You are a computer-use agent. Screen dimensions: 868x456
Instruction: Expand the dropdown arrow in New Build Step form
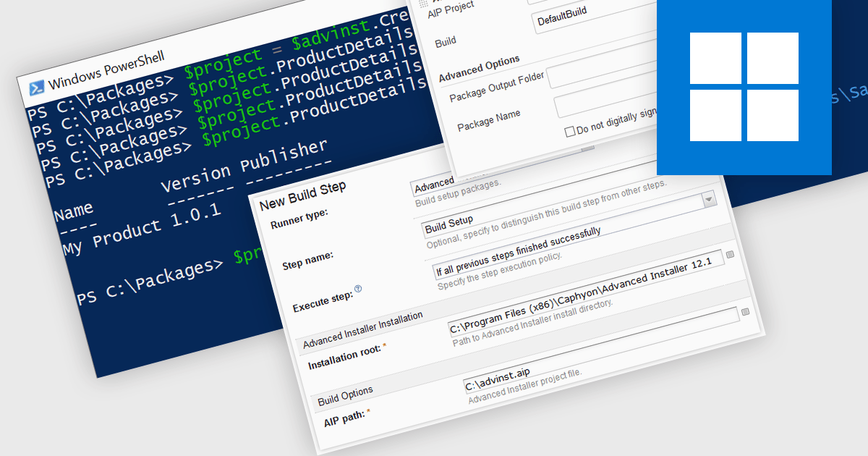pos(708,199)
